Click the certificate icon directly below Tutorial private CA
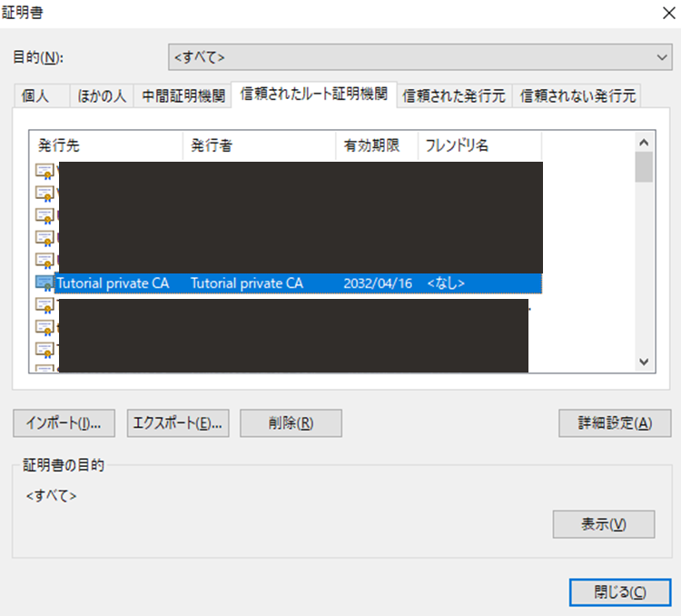The width and height of the screenshot is (681, 616). click(44, 304)
